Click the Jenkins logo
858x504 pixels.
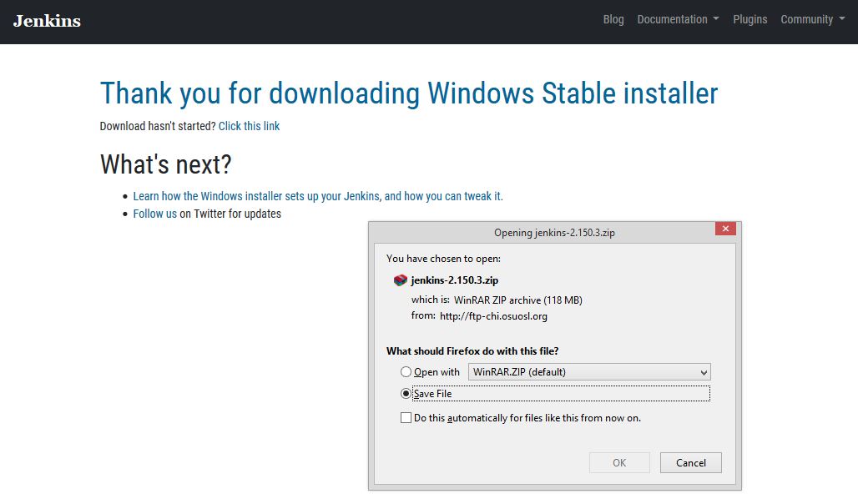coord(46,19)
